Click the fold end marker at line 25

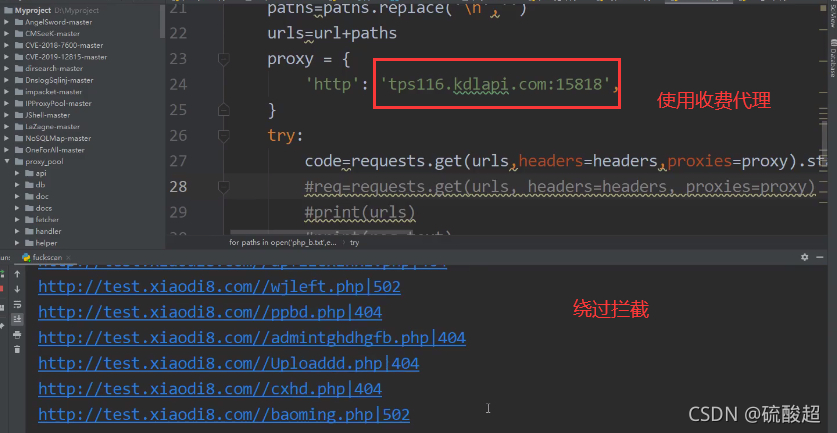pos(224,110)
